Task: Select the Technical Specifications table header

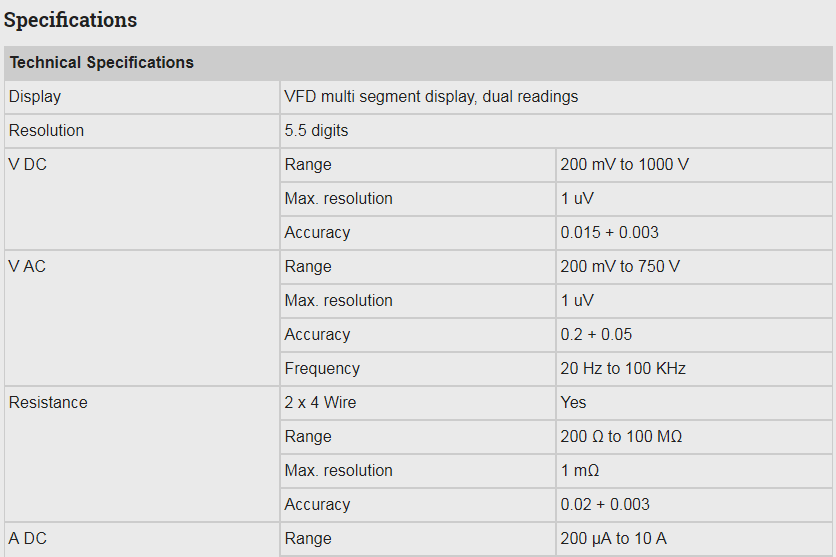Action: (x=102, y=62)
